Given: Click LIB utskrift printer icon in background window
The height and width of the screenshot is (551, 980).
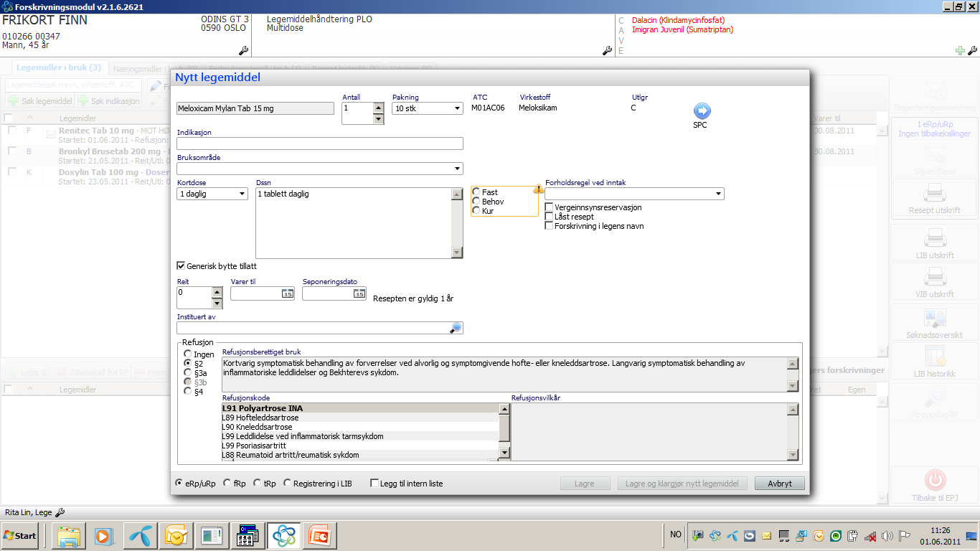Looking at the screenshot, I should tap(933, 237).
